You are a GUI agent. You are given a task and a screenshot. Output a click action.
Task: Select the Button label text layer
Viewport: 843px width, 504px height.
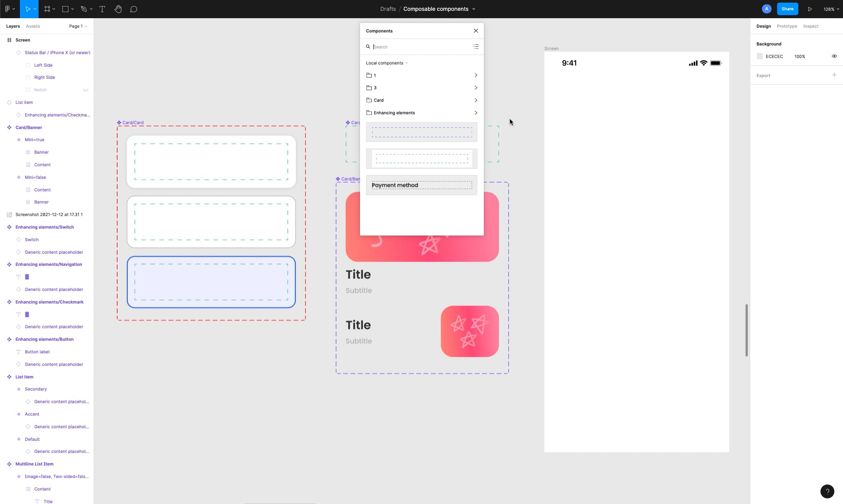(x=37, y=352)
